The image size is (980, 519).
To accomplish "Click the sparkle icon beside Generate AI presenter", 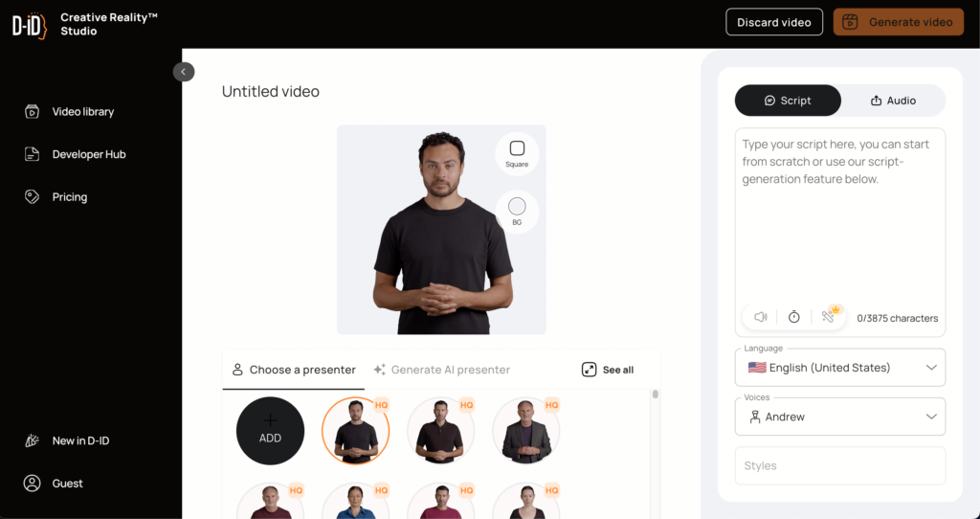I will click(379, 370).
